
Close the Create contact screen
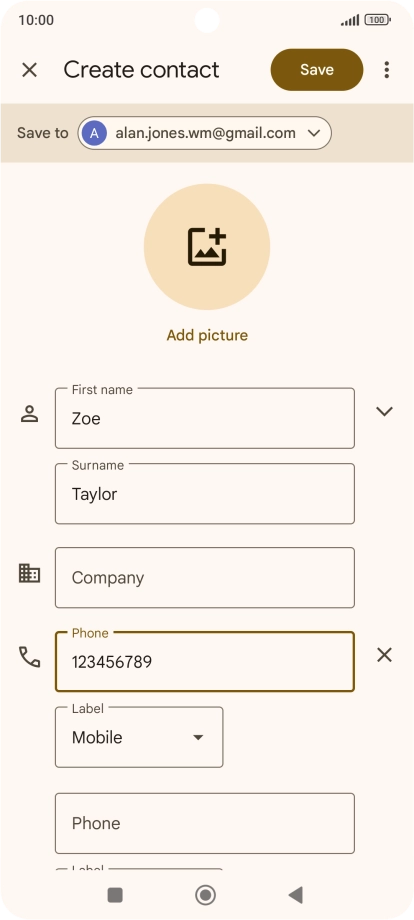click(29, 70)
